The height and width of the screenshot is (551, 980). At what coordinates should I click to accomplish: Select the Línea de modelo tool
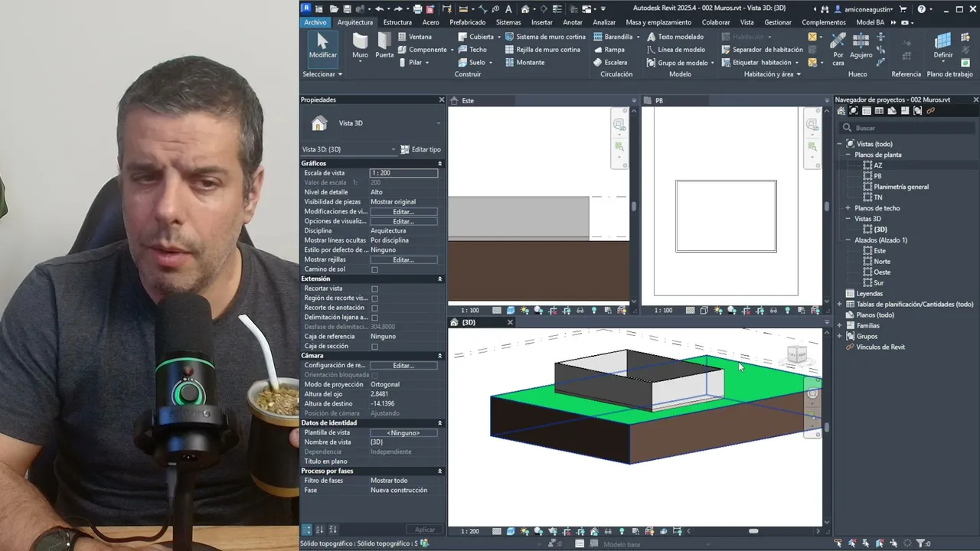[676, 50]
